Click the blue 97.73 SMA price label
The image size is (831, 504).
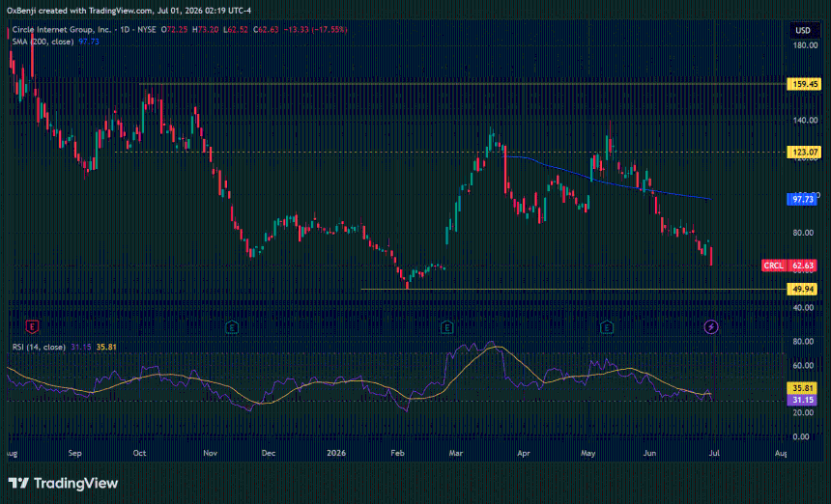pyautogui.click(x=802, y=199)
